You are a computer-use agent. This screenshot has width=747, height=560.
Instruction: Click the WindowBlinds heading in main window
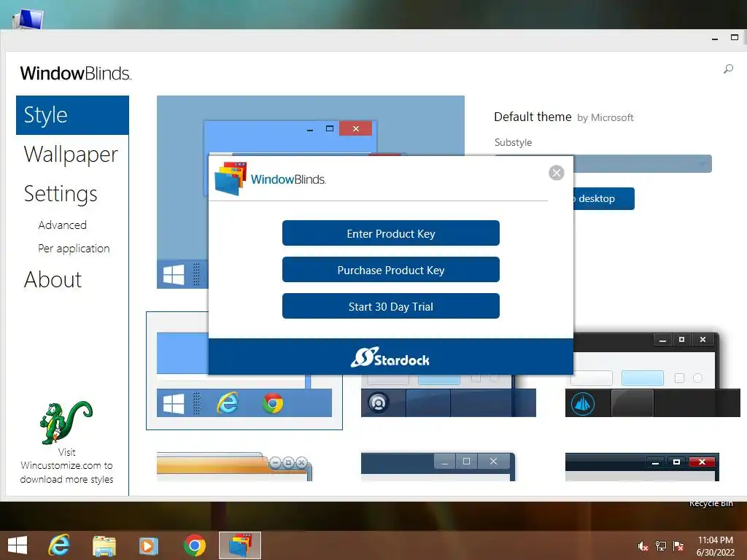tap(76, 74)
